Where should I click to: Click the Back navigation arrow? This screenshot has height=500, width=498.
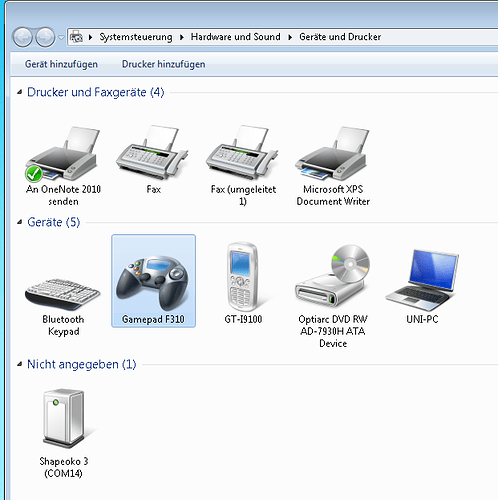23,37
